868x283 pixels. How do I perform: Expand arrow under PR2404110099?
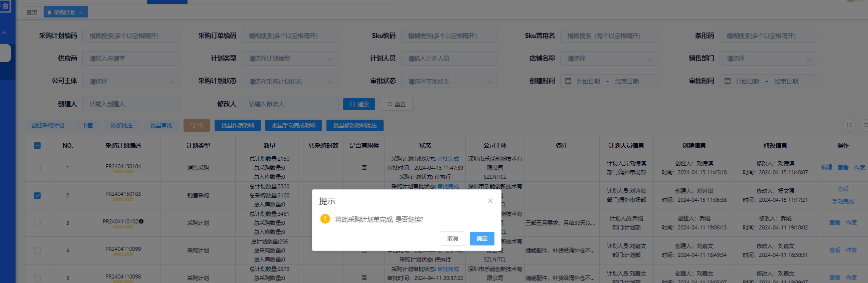point(123,254)
